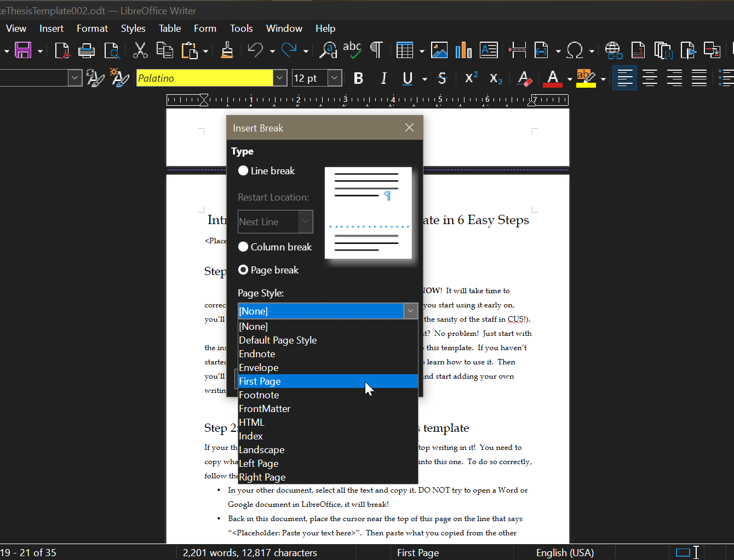Viewport: 734px width, 560px height.
Task: Choose Default Page Style from list
Action: (328, 340)
